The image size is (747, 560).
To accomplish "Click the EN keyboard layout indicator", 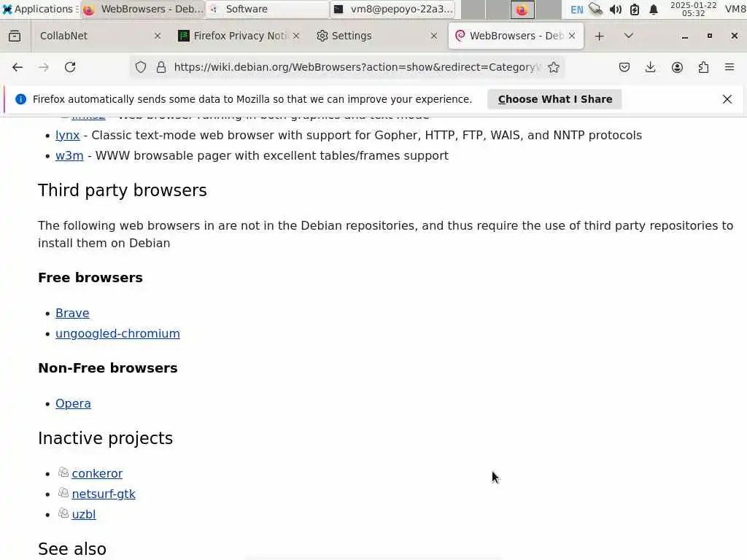I will 576,9.
